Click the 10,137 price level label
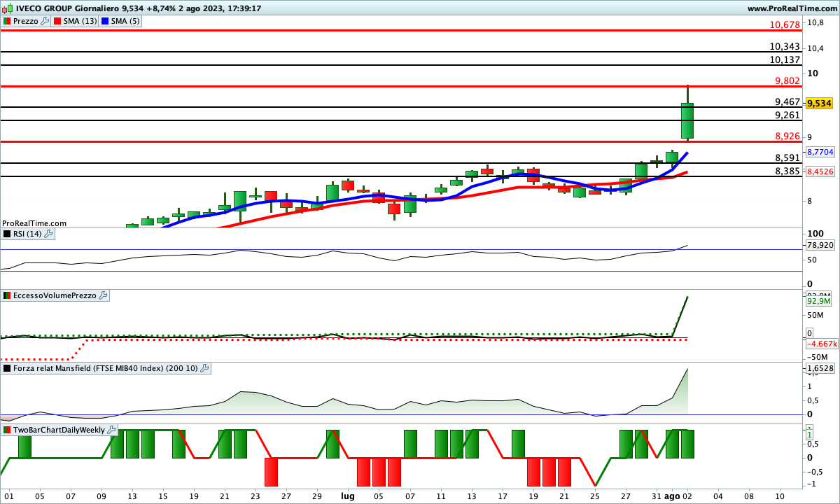This screenshot has height=504, width=840. 784,59
